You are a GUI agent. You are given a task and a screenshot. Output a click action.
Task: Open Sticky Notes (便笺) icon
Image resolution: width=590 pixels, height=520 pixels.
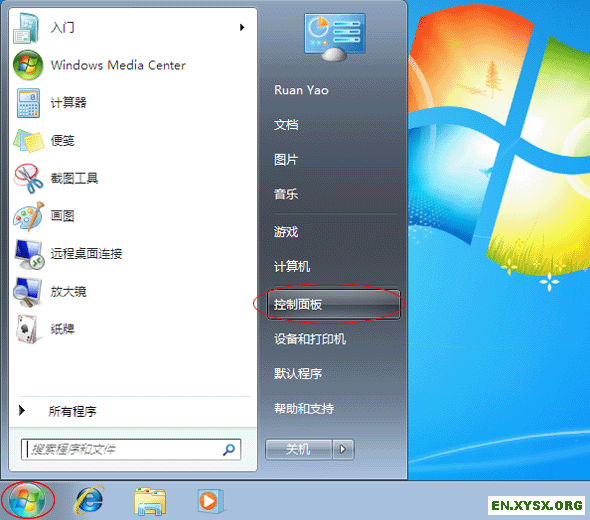pyautogui.click(x=29, y=141)
